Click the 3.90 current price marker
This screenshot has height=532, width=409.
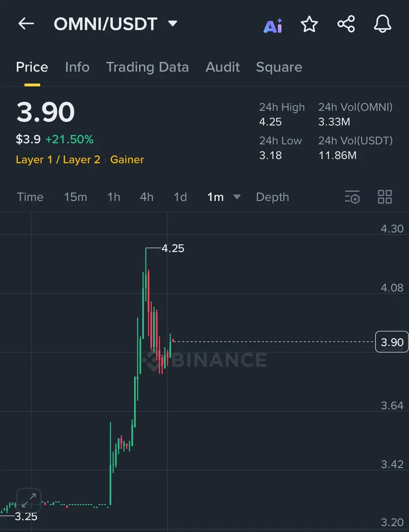point(392,342)
